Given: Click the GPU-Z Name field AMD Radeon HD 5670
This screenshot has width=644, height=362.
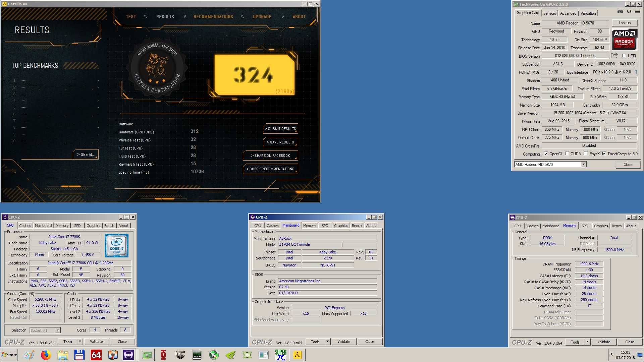Looking at the screenshot, I should point(575,23).
